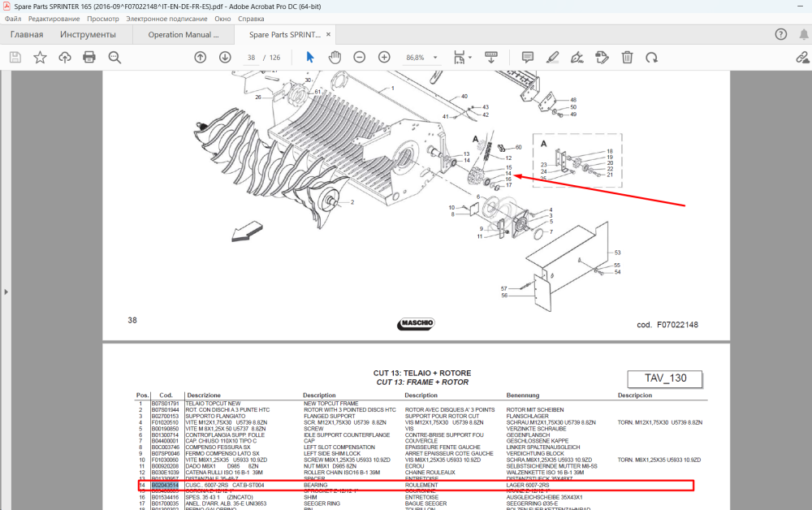812x510 pixels.
Task: Zoom in with plus icon
Action: (384, 58)
